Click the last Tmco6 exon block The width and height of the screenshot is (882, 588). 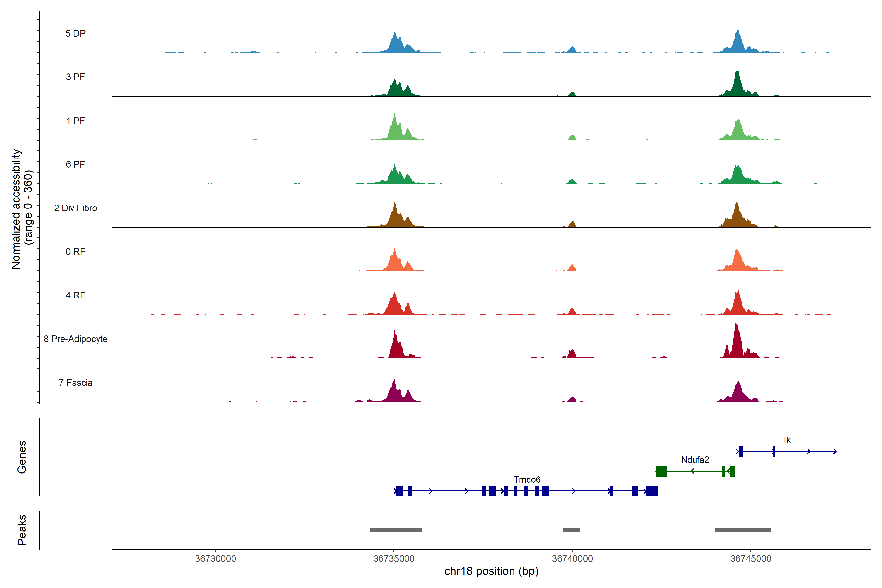click(652, 491)
